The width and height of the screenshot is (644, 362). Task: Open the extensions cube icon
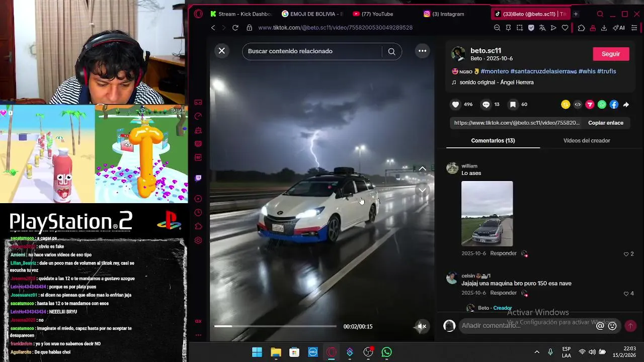coord(581,28)
